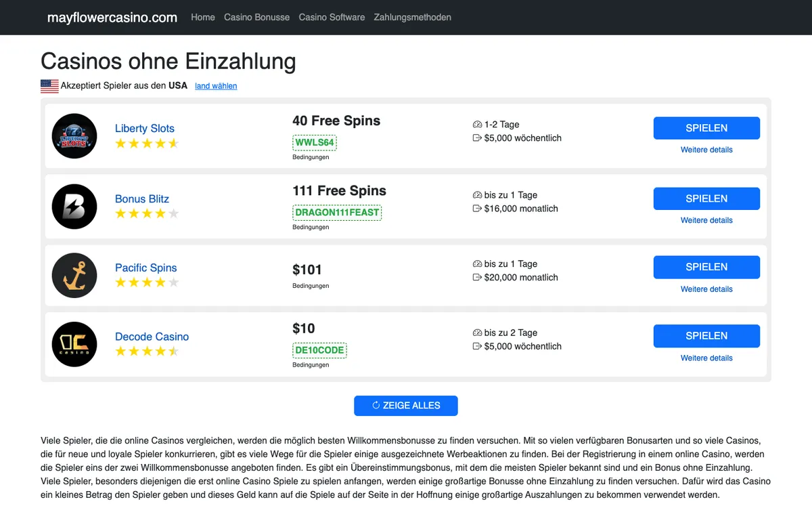Open the Decode Casino link

[x=152, y=337]
